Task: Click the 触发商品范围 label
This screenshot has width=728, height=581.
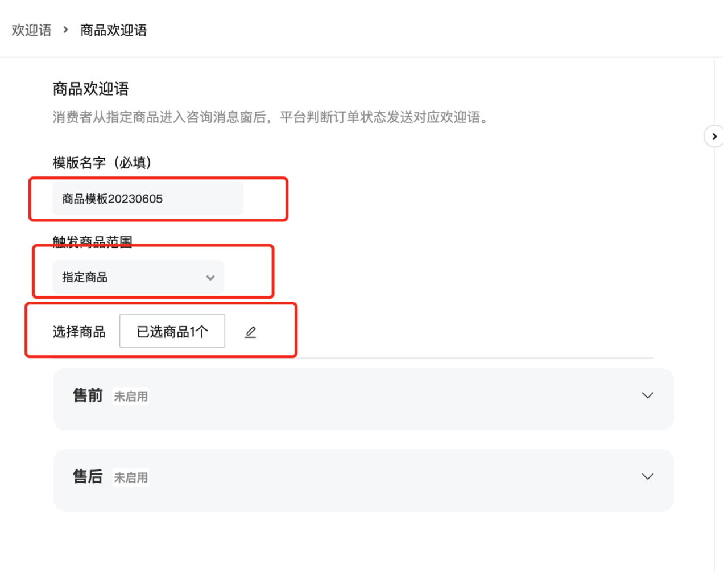Action: [93, 241]
